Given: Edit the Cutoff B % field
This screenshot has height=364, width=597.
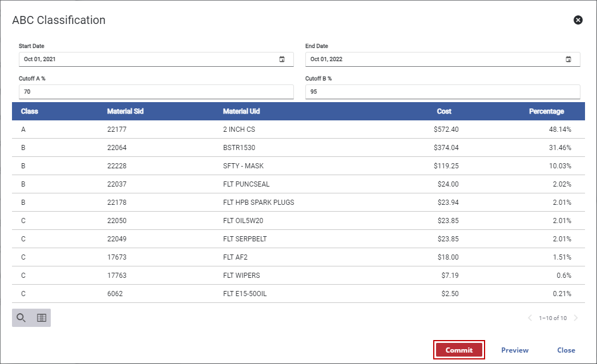Looking at the screenshot, I should [x=442, y=91].
